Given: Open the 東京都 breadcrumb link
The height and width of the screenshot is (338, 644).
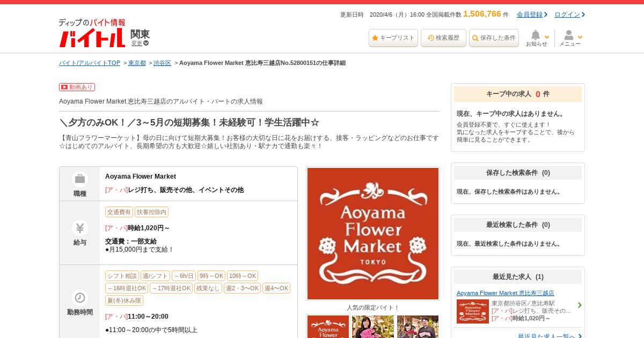Looking at the screenshot, I should coord(137,63).
